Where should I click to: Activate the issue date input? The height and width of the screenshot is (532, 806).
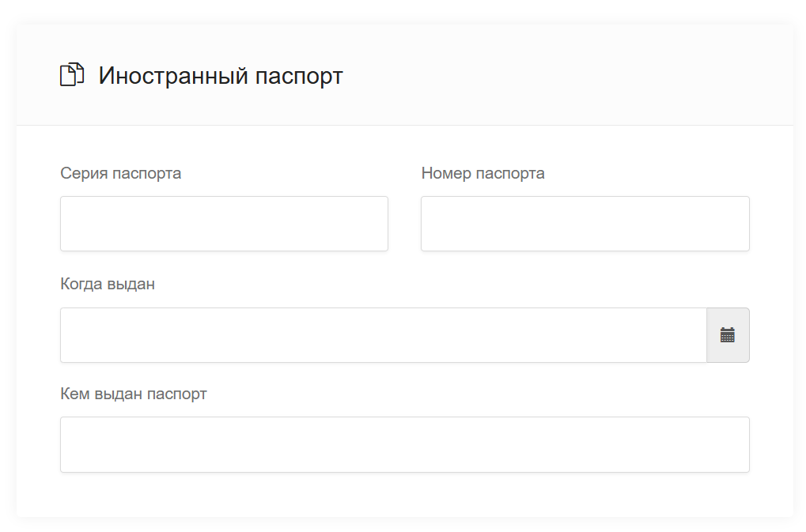point(383,335)
